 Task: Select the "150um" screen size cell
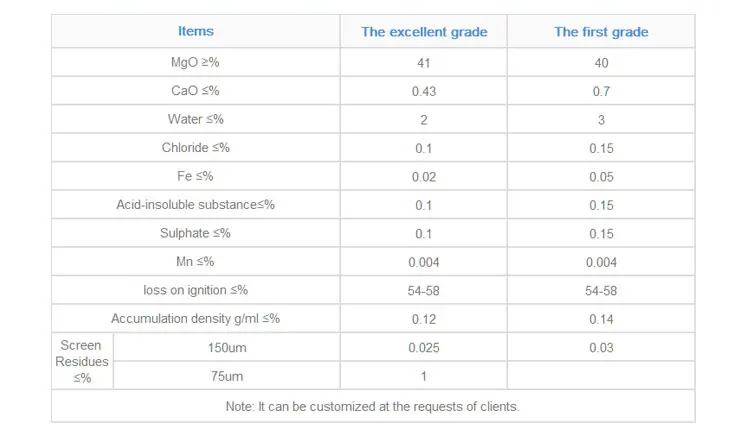click(225, 348)
